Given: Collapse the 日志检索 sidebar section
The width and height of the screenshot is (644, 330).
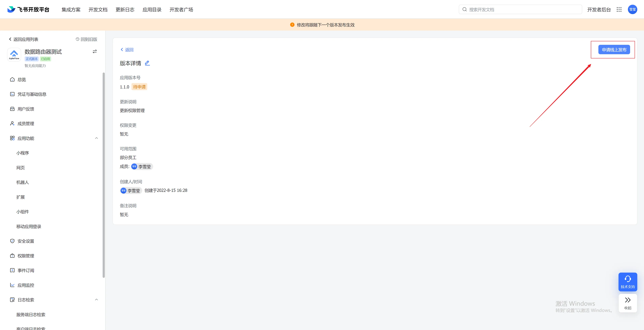Looking at the screenshot, I should (96, 299).
